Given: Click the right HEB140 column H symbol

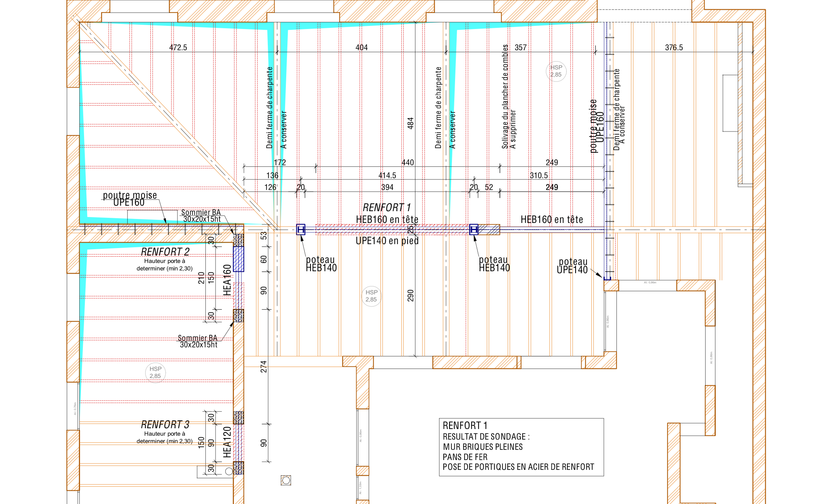Looking at the screenshot, I should pyautogui.click(x=474, y=229).
